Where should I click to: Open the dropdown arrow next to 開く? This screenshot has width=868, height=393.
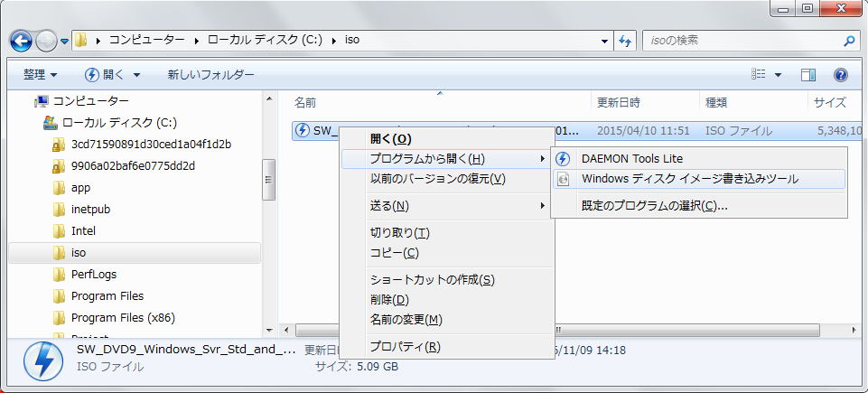coord(136,74)
